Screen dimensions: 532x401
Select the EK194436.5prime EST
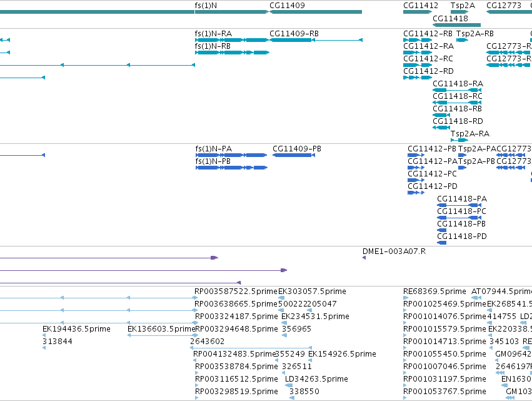(x=44, y=335)
